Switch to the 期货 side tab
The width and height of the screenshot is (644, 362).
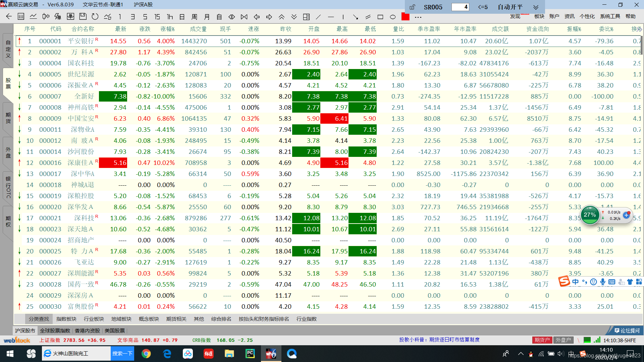(8, 118)
